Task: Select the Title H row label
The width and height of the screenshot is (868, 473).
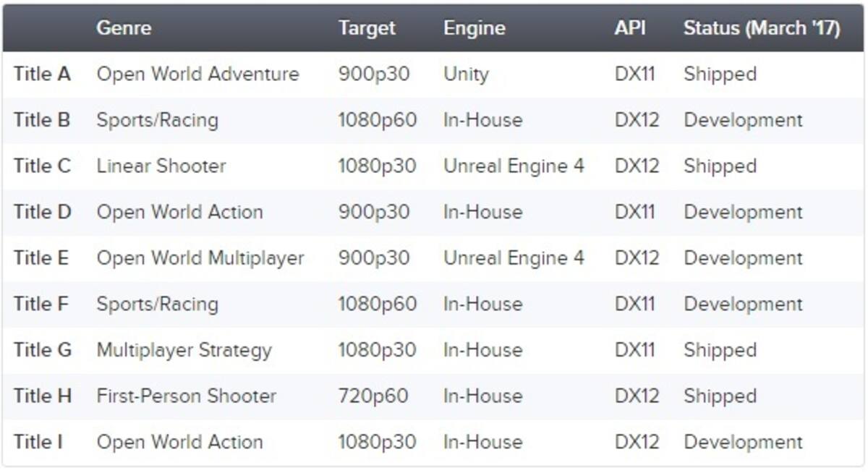Action: (43, 396)
